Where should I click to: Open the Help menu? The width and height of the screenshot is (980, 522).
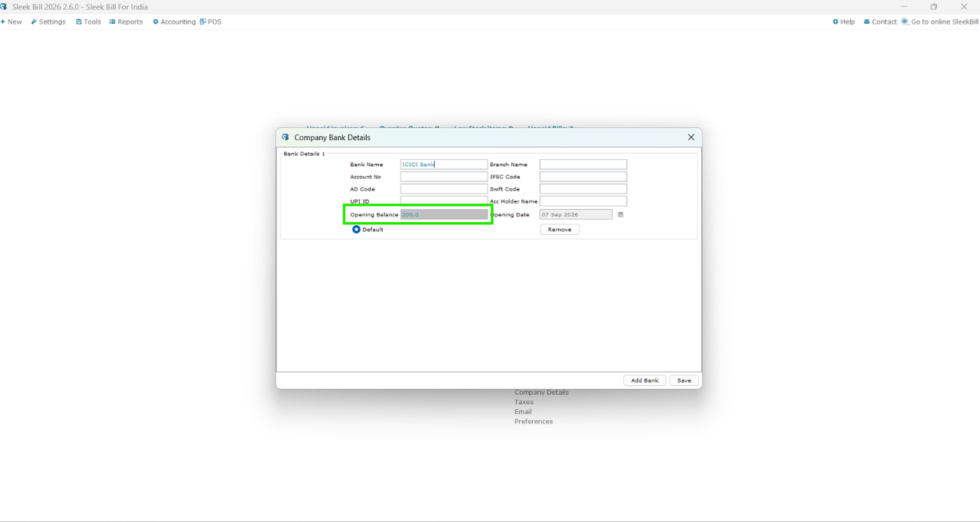(x=844, y=21)
